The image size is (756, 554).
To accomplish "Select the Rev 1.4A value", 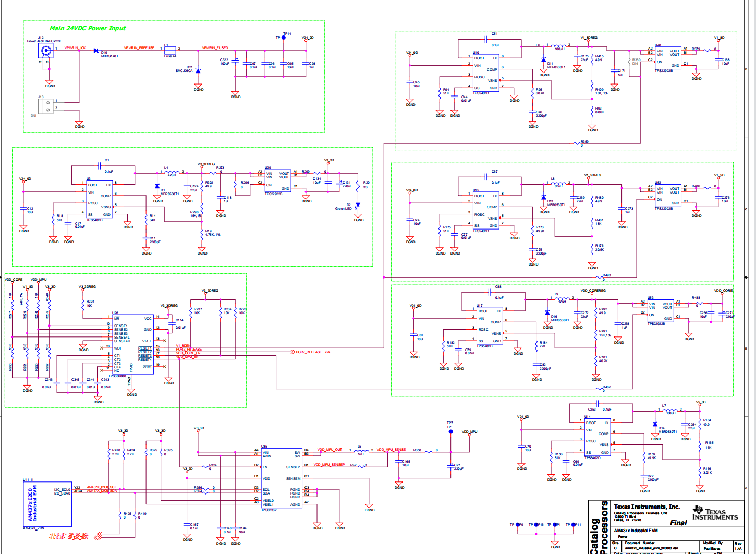I will coord(738,548).
